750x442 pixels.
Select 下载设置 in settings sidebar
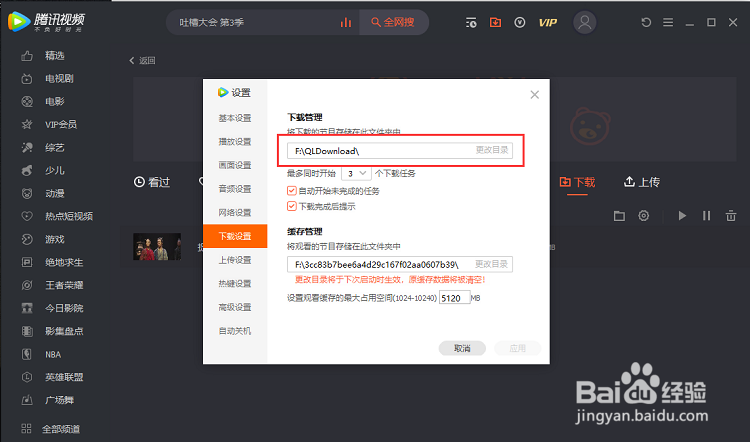tap(235, 236)
